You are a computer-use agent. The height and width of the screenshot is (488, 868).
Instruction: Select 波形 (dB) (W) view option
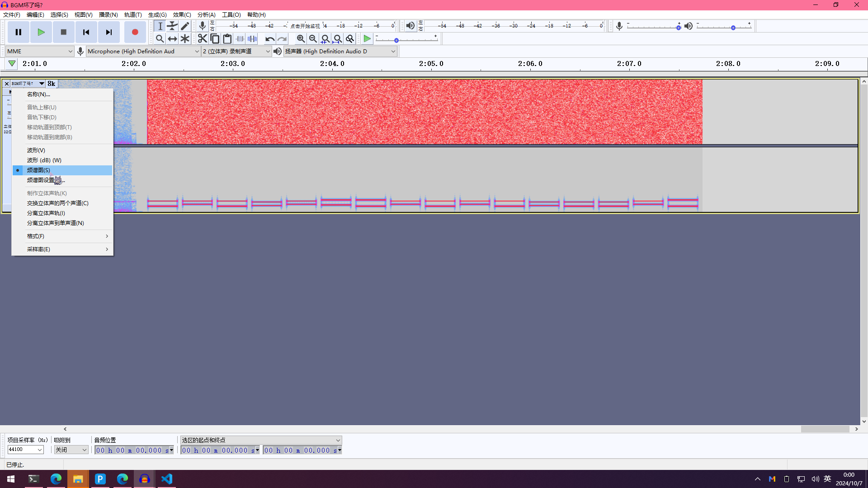[x=44, y=160]
